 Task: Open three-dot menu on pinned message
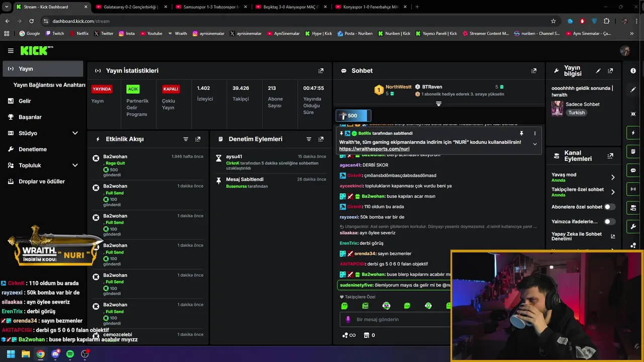point(535,133)
